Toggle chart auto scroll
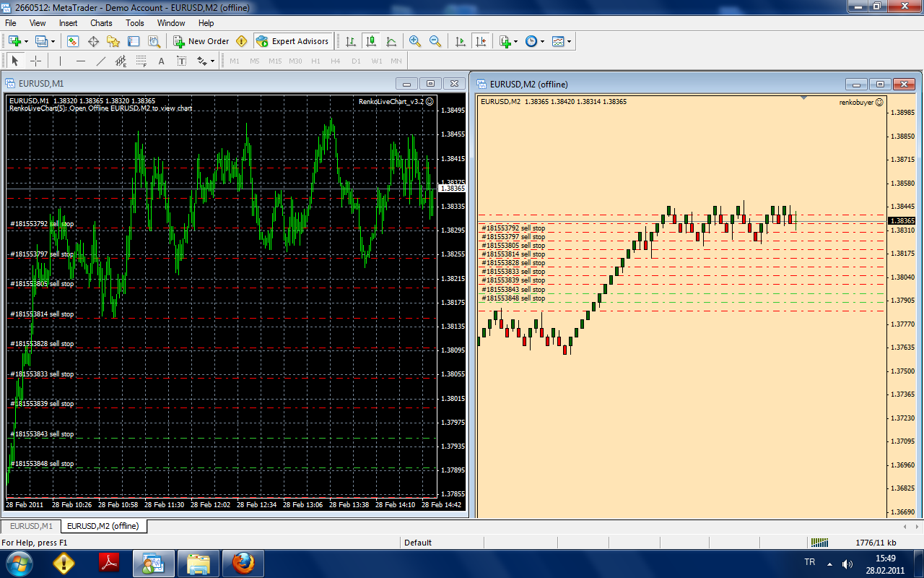The height and width of the screenshot is (578, 924). [x=461, y=41]
